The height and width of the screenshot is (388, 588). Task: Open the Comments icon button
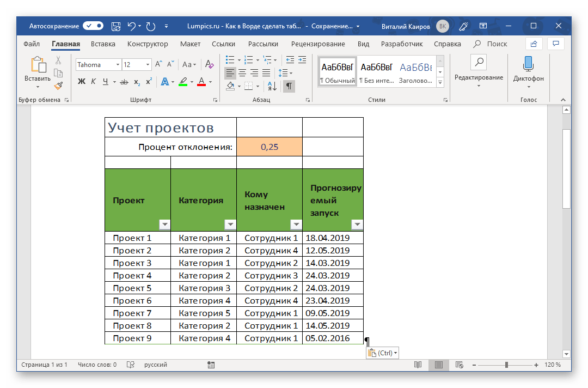tap(556, 44)
